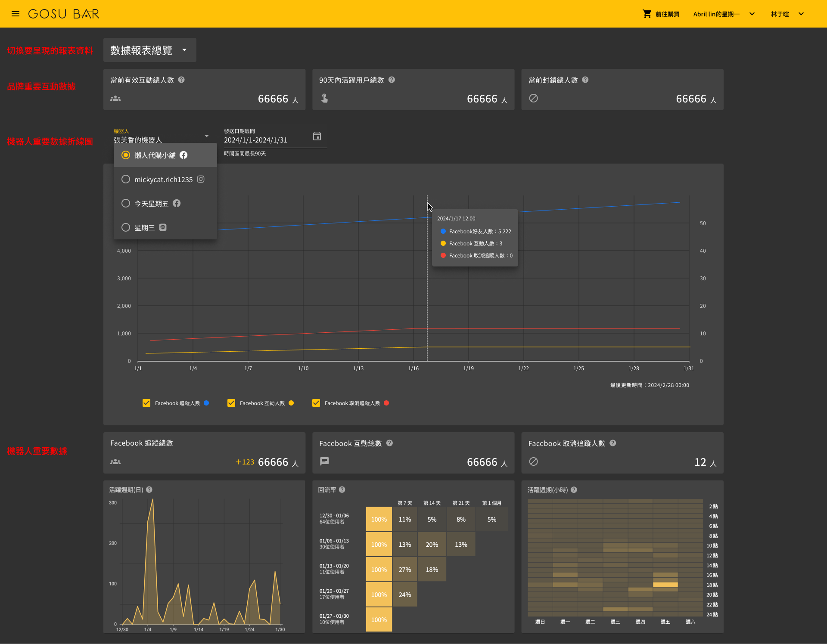Screen dimensions: 827x644
Task: Click the blocked icon in 當前封鎖總人數 card
Action: click(533, 98)
